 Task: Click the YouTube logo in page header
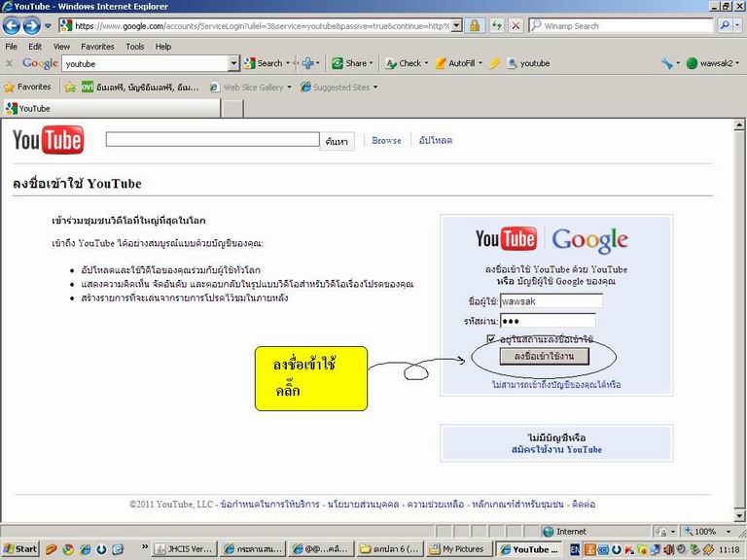pyautogui.click(x=48, y=140)
